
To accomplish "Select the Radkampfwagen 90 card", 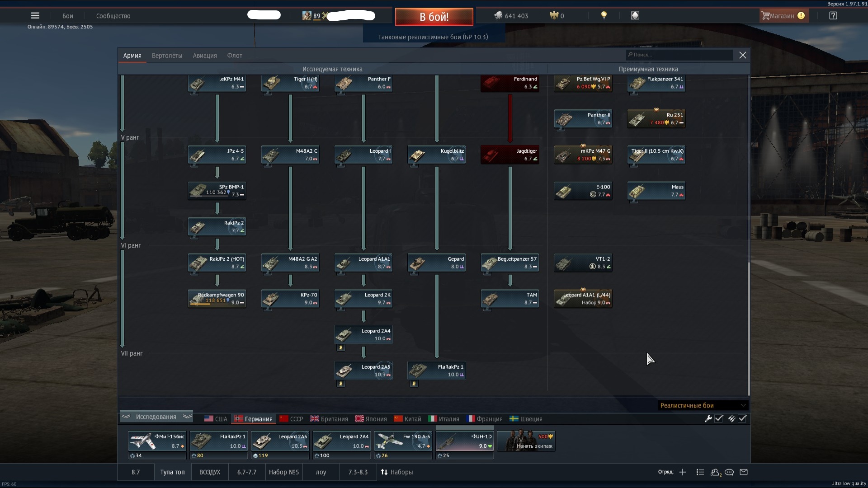I will 217,299.
